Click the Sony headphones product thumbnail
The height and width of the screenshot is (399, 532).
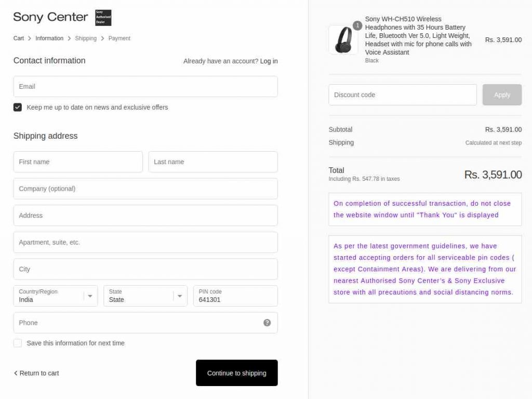tap(343, 40)
